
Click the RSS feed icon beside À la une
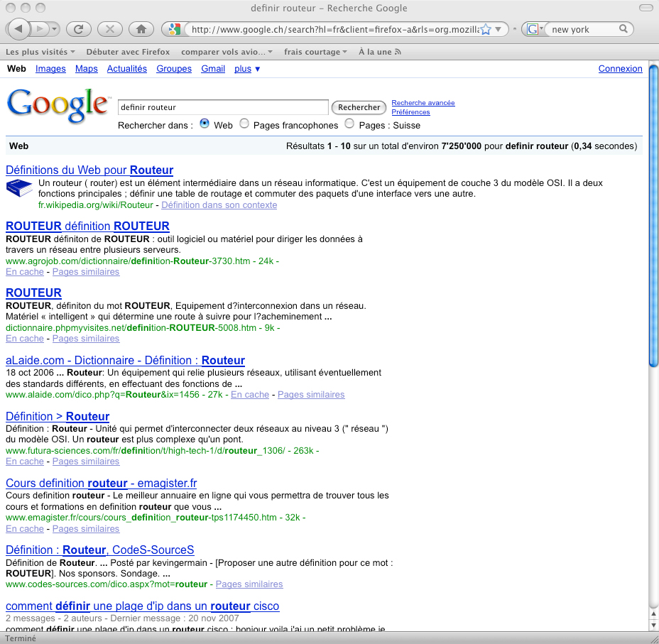point(398,52)
